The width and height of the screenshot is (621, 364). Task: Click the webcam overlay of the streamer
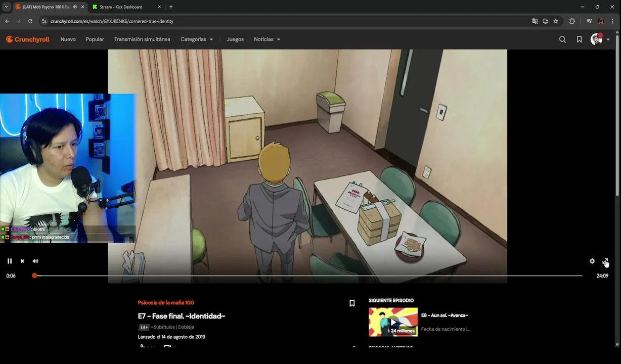(68, 168)
